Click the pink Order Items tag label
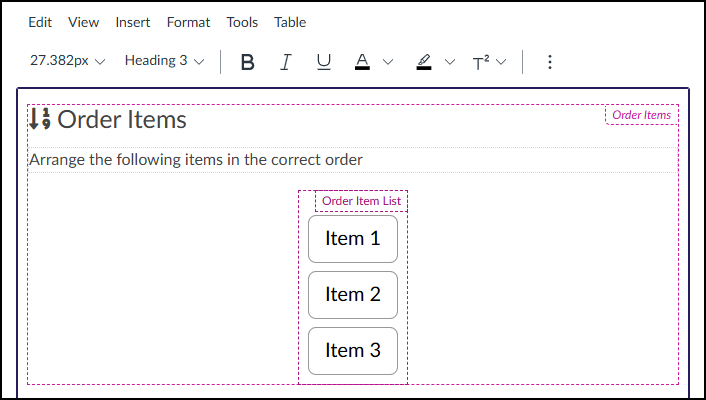This screenshot has width=706, height=400. click(642, 115)
